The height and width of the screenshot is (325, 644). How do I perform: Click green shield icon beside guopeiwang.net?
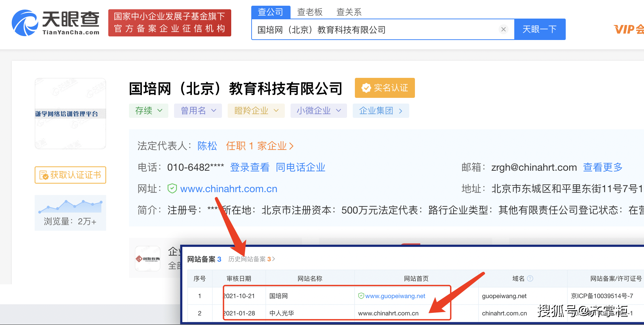[x=361, y=296]
